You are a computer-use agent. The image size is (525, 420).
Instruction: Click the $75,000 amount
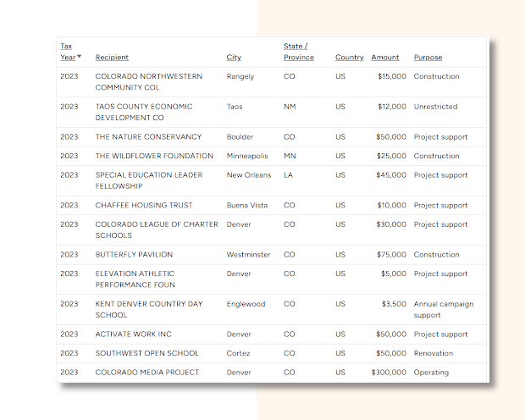coord(392,255)
